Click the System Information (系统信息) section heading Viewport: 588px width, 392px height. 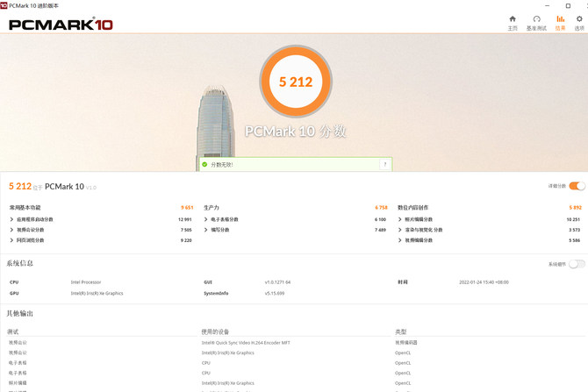(20, 263)
